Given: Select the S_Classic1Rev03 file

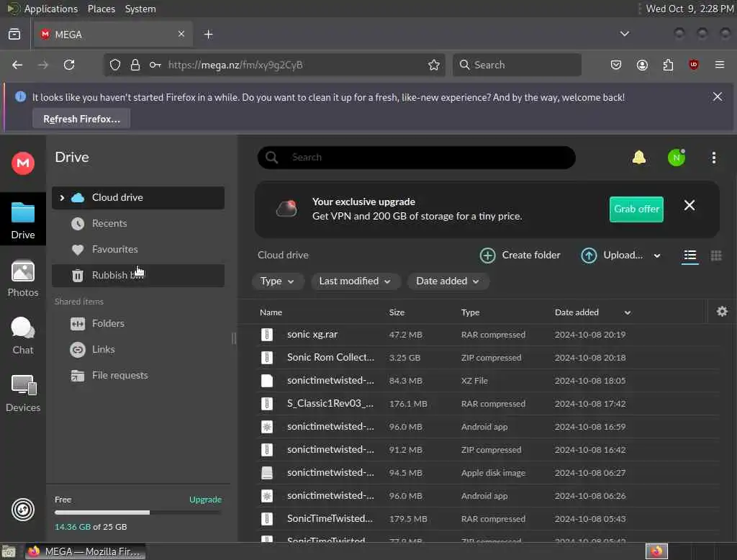Looking at the screenshot, I should [489, 404].
